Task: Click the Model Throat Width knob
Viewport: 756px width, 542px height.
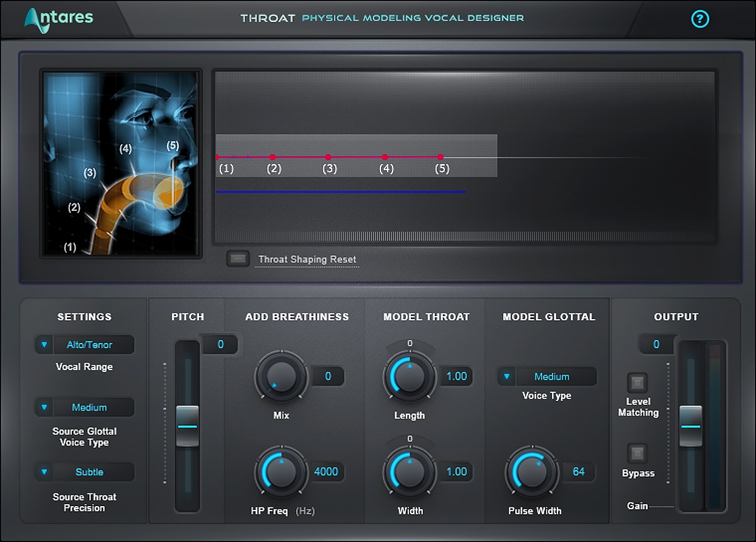Action: pos(409,472)
